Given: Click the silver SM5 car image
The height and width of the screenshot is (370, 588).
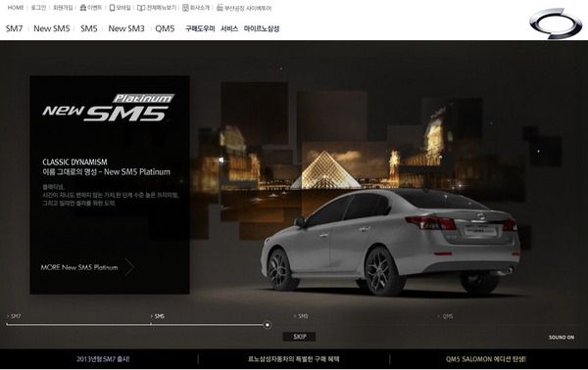Looking at the screenshot, I should (x=390, y=242).
